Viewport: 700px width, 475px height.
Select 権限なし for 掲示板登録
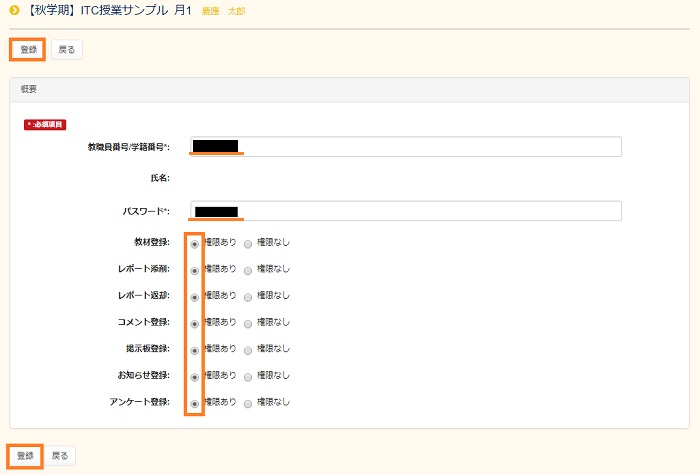pyautogui.click(x=248, y=350)
